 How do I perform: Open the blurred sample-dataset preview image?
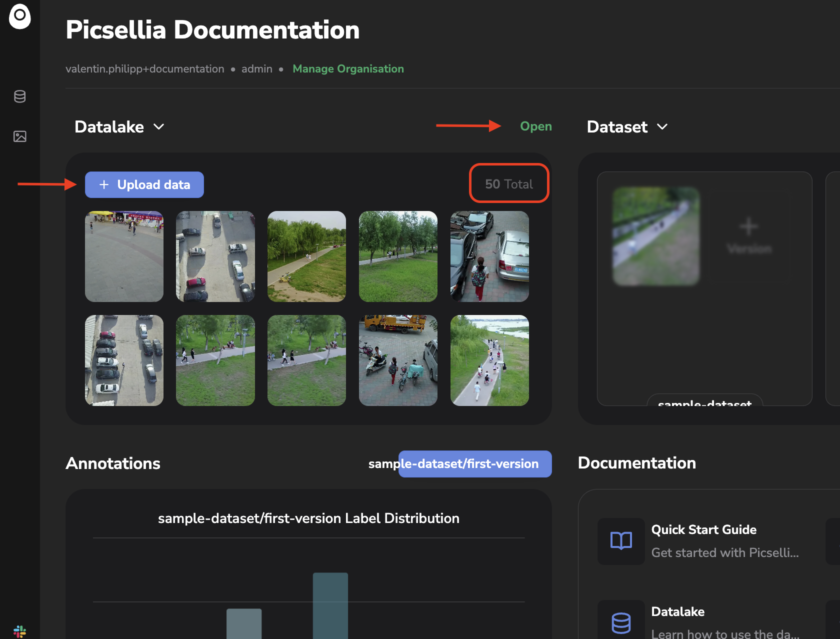click(x=656, y=236)
